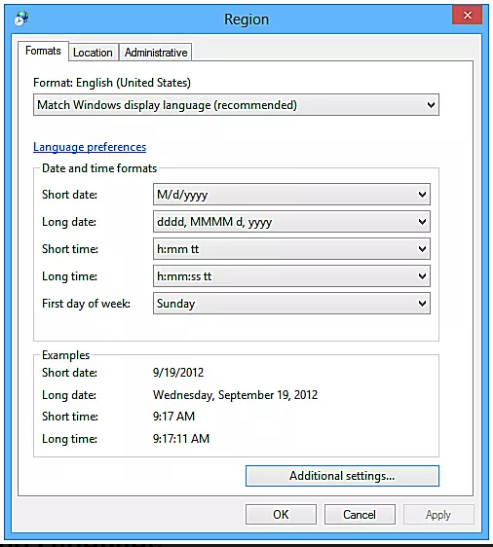Select the Formats tab
Image resolution: width=493 pixels, height=547 pixels.
43,51
